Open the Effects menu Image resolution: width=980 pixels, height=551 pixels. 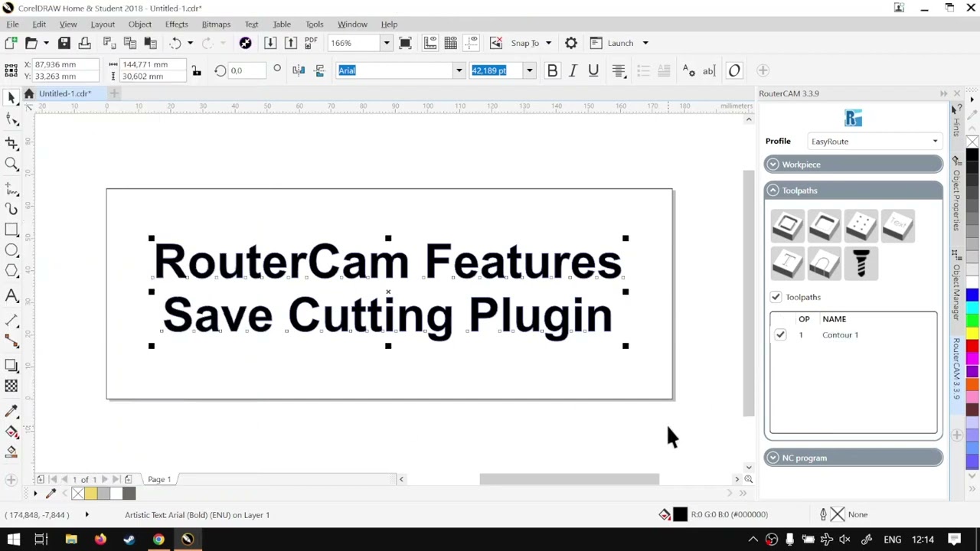coord(176,24)
